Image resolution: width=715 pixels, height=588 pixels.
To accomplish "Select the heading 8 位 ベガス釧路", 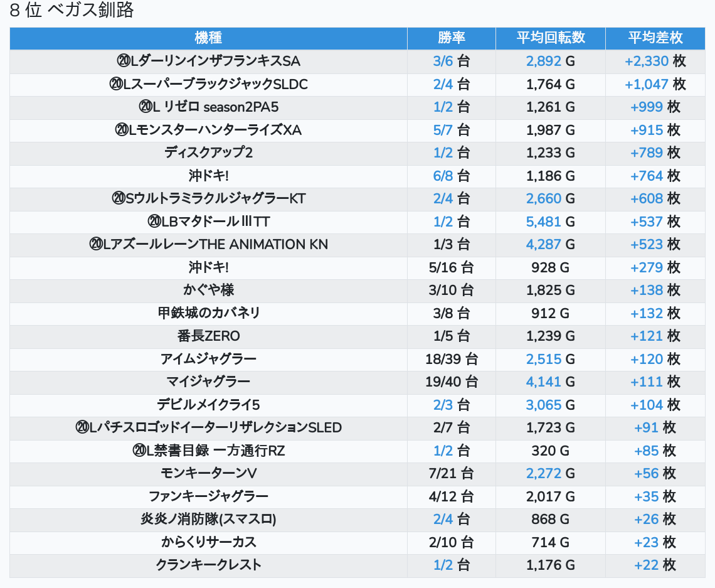I will pyautogui.click(x=71, y=10).
